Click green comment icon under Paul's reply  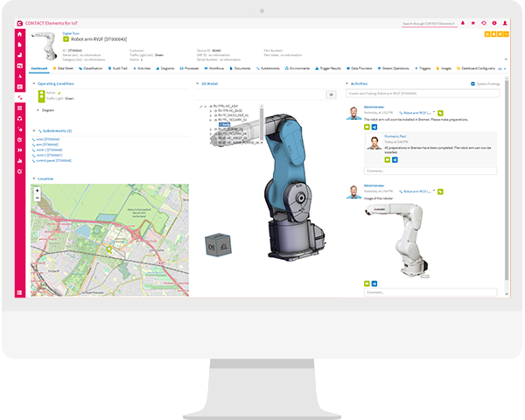coord(388,160)
